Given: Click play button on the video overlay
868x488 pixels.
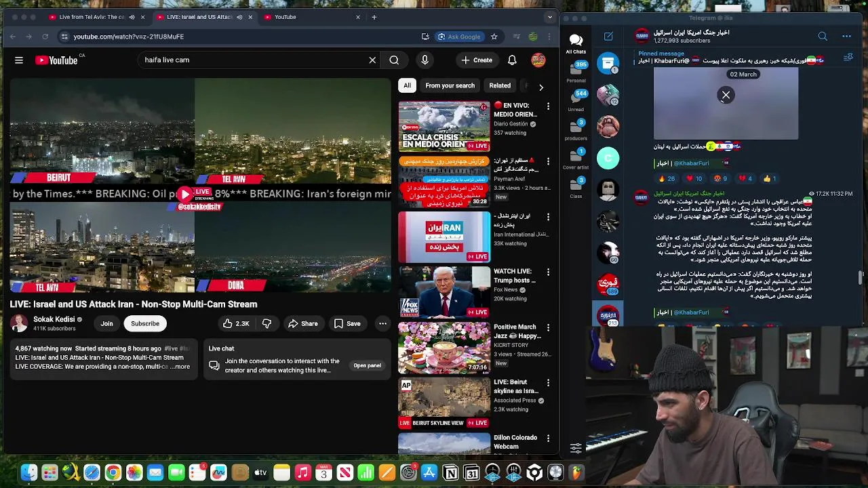Looking at the screenshot, I should (185, 195).
